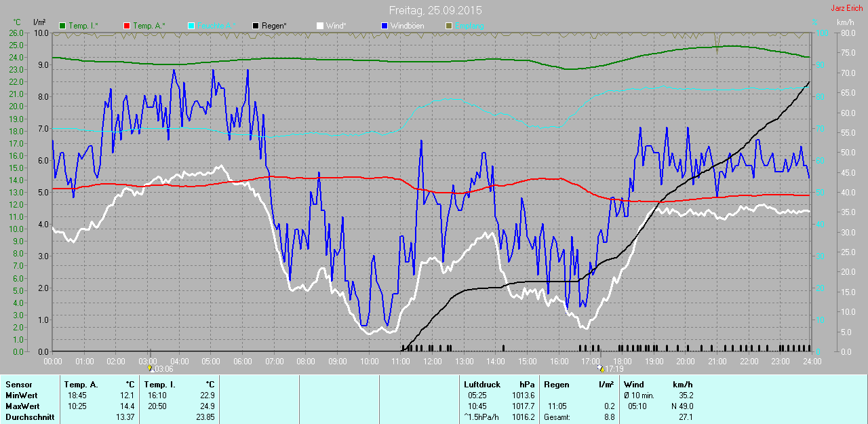Click the cyan humidity legend swatch
The height and width of the screenshot is (424, 868).
[x=191, y=26]
